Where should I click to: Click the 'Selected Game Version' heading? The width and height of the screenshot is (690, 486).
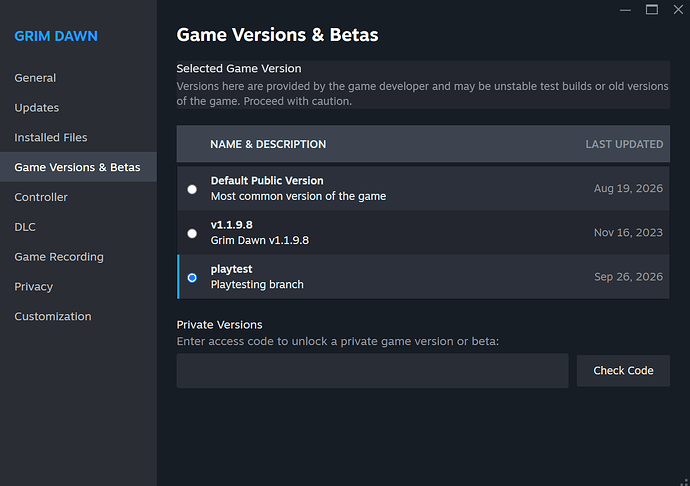239,69
